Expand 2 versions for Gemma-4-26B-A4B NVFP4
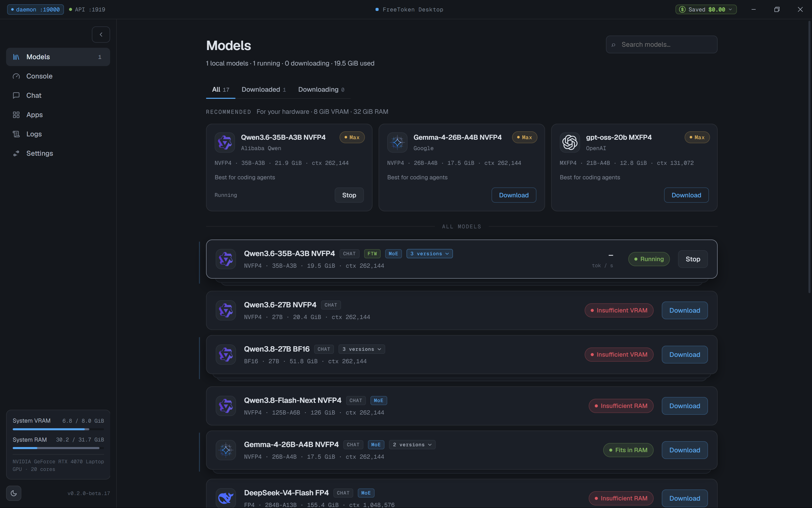Image resolution: width=812 pixels, height=508 pixels. point(412,444)
